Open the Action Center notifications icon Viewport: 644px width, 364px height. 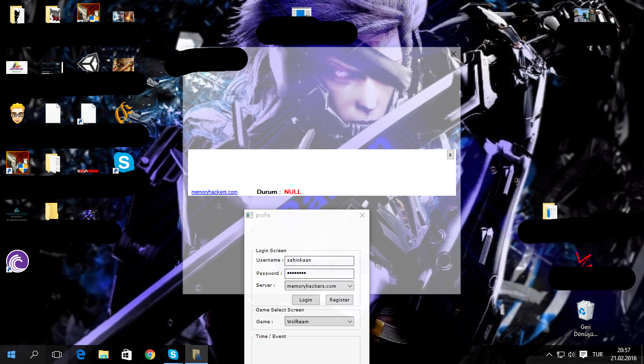(x=583, y=355)
